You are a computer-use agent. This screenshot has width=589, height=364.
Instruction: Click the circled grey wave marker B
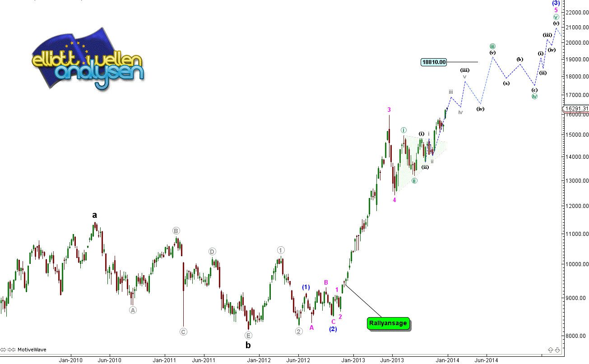[x=176, y=231]
